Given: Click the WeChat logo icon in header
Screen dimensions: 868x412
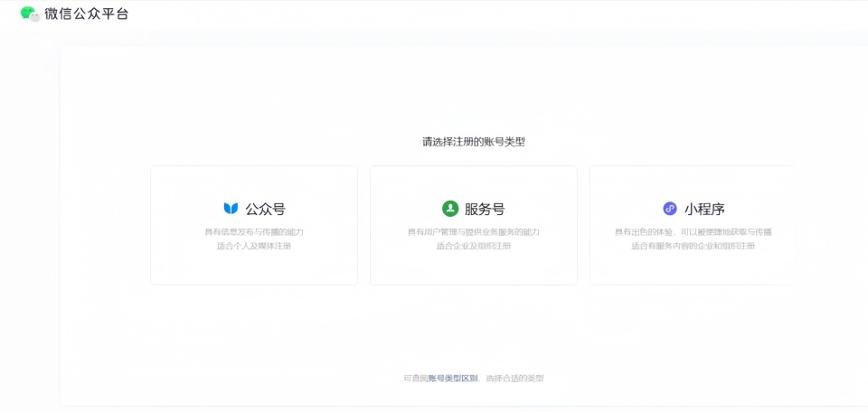Looking at the screenshot, I should (31, 14).
